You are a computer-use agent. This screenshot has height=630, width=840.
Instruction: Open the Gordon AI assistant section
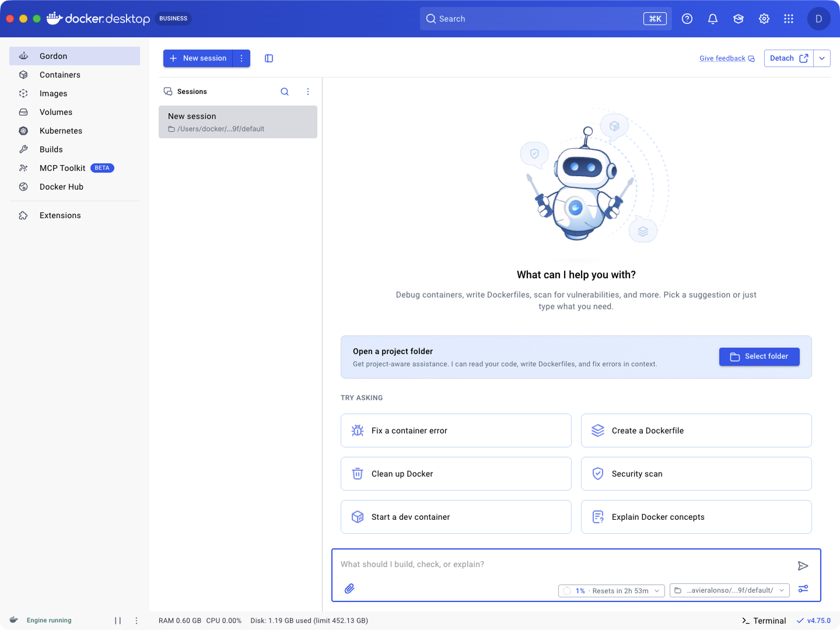point(75,56)
